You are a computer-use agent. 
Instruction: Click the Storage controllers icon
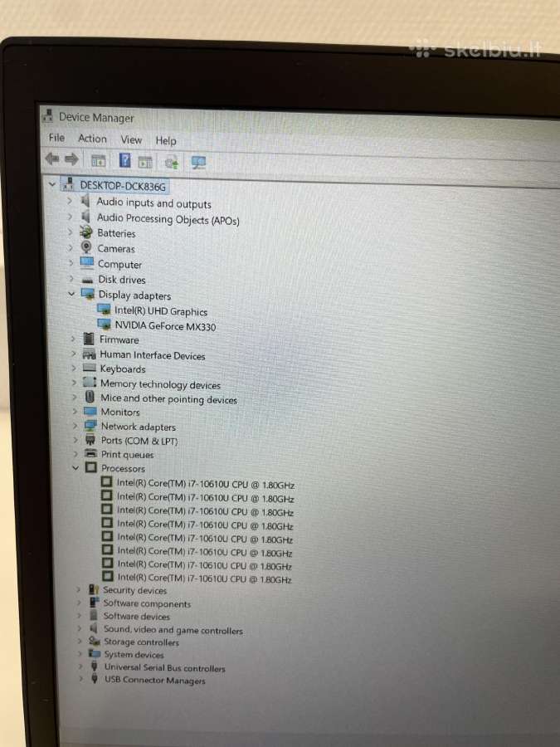(x=95, y=641)
